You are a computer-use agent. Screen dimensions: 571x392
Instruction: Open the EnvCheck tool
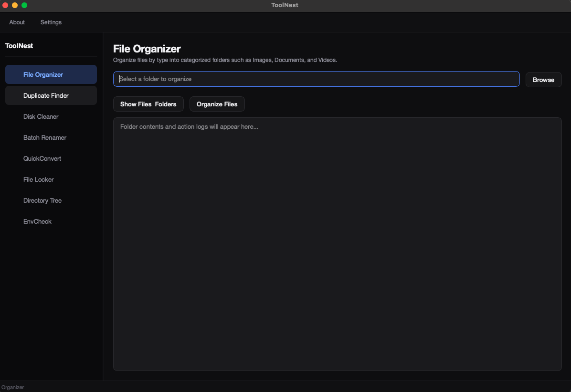pos(51,221)
